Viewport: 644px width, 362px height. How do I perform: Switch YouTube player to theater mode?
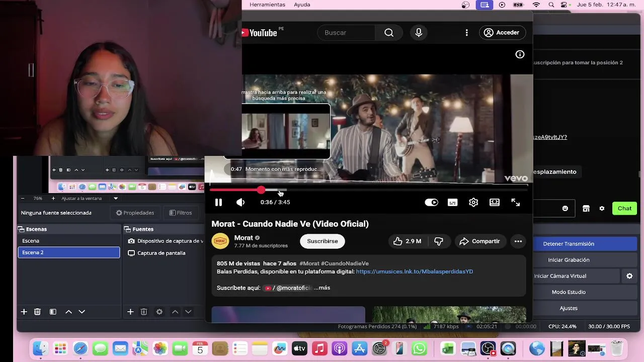click(495, 202)
